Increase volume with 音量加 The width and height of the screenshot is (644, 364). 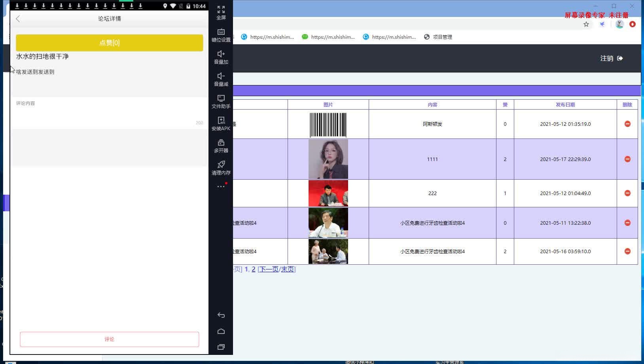coord(221,57)
